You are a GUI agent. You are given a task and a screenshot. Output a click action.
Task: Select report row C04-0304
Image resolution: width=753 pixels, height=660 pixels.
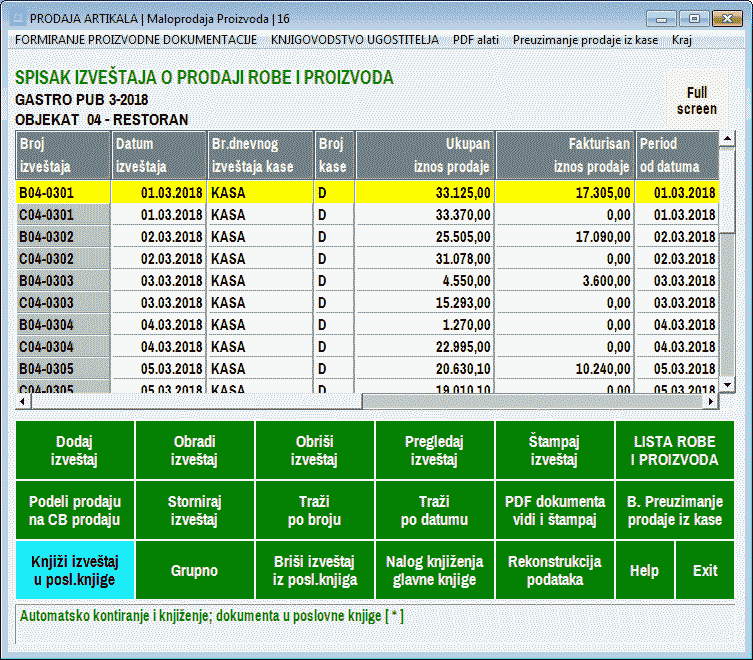click(x=367, y=347)
